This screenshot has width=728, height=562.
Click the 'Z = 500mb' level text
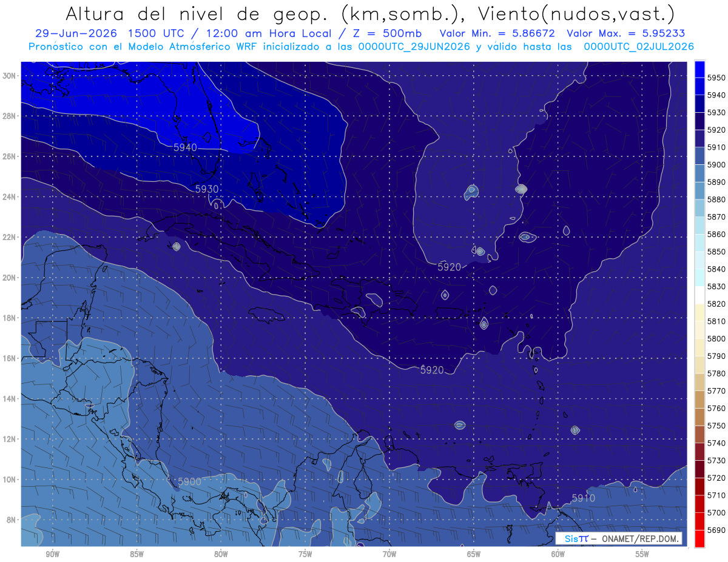click(x=387, y=33)
